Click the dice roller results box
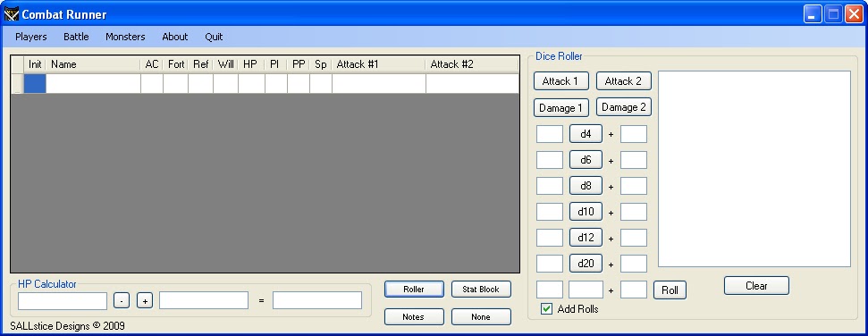Viewport: 868px width, 336px height. tap(754, 169)
